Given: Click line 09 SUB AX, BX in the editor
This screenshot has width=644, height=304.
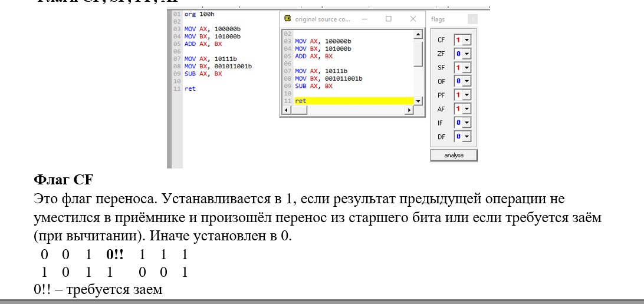Looking at the screenshot, I should (203, 74).
